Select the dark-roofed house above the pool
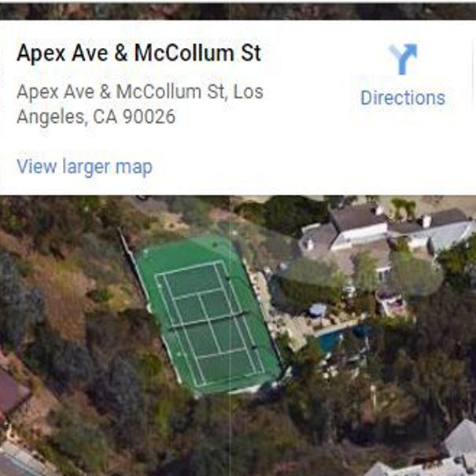This screenshot has height=476, width=476. coord(358,225)
